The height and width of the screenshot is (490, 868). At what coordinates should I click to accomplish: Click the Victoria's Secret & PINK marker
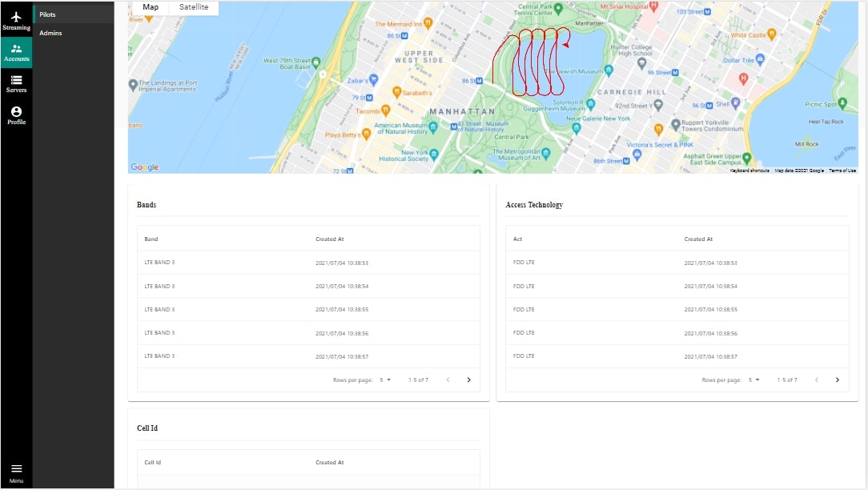637,155
